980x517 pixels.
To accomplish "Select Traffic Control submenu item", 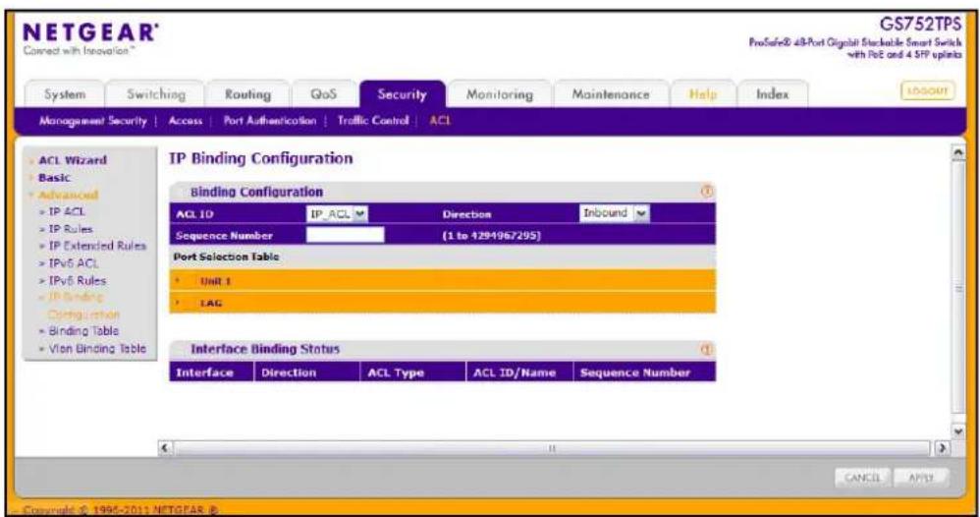I will coord(373,120).
